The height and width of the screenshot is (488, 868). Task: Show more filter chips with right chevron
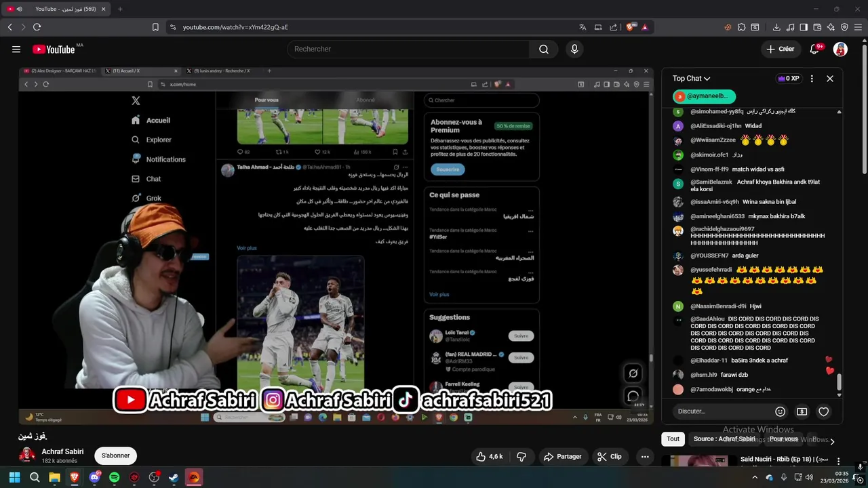point(832,441)
